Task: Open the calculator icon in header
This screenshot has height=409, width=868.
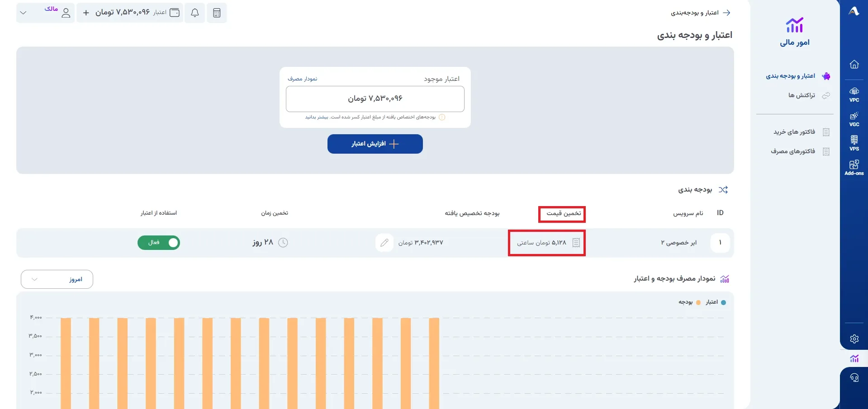Action: [217, 13]
